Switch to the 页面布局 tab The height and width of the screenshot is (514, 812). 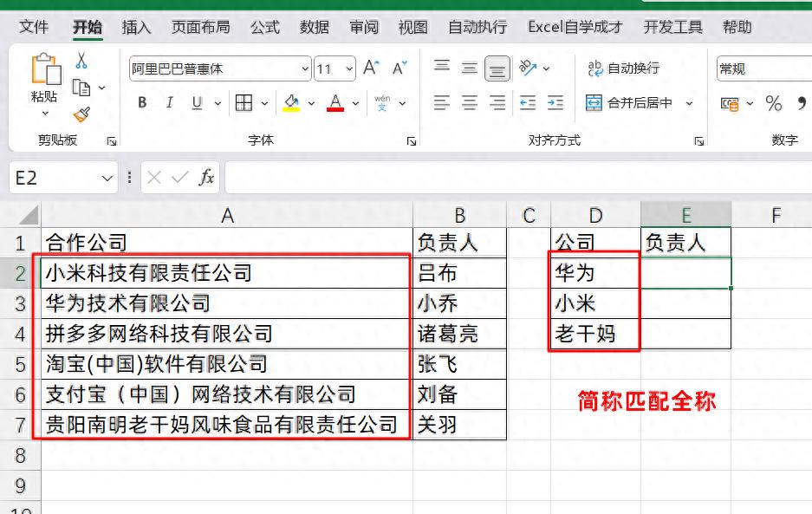click(201, 27)
